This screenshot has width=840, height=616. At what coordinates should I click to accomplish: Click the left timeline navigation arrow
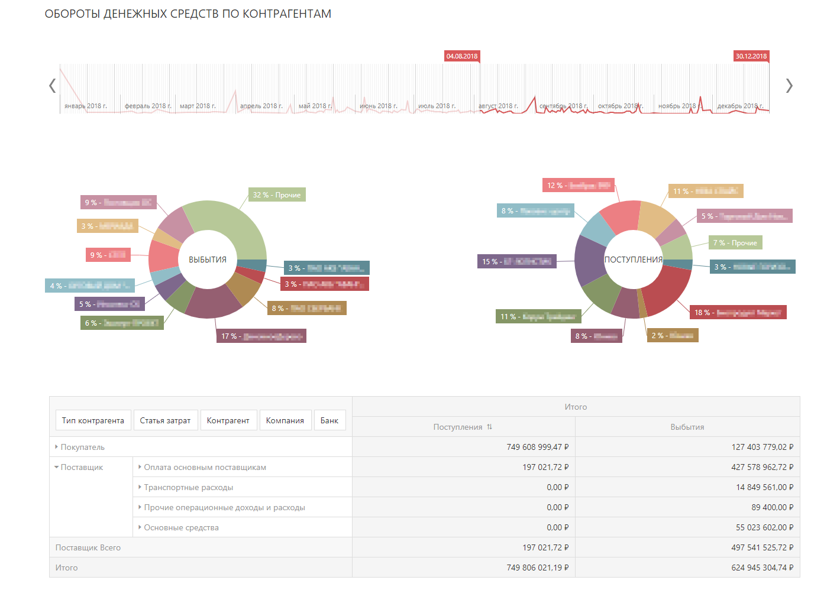[x=52, y=86]
